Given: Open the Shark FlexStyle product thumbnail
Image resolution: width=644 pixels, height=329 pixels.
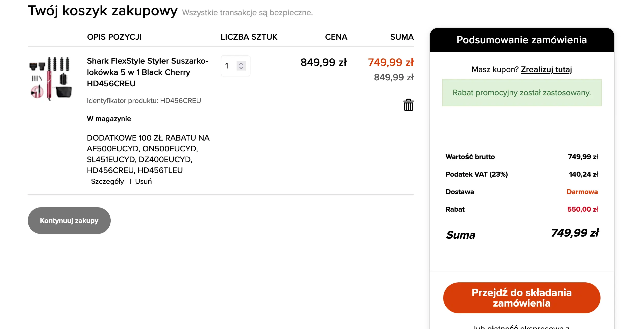Looking at the screenshot, I should click(50, 78).
